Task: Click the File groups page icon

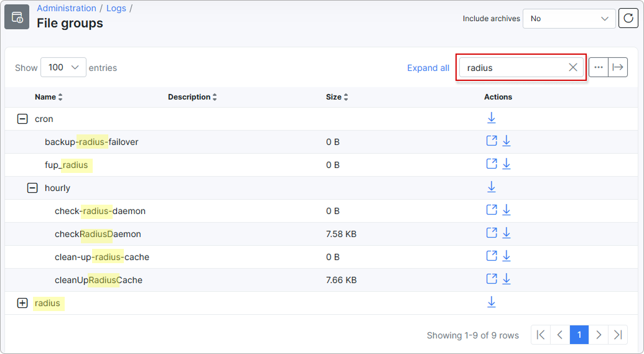Action: point(17,17)
